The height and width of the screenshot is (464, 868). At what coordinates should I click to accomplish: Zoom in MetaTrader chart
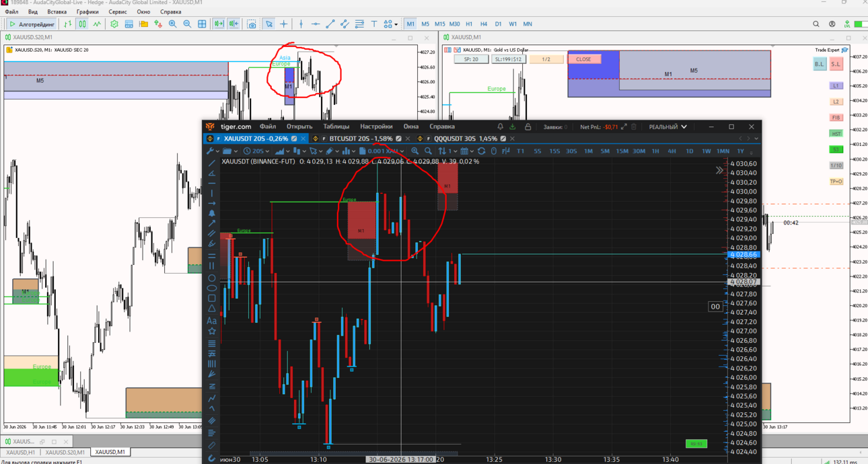[x=172, y=24]
